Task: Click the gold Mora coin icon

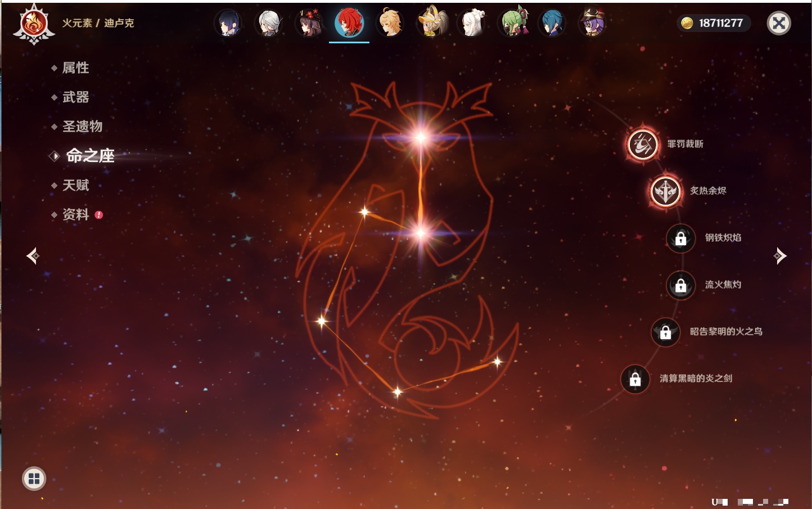Action: [x=687, y=23]
